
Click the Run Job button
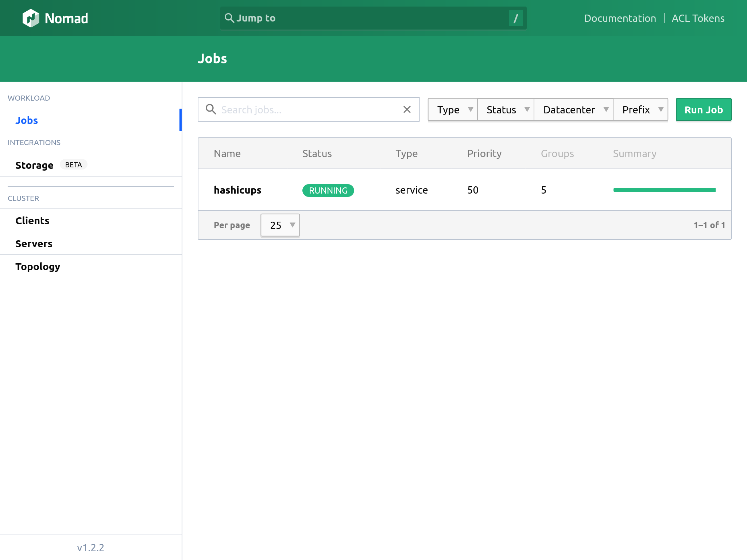(704, 110)
